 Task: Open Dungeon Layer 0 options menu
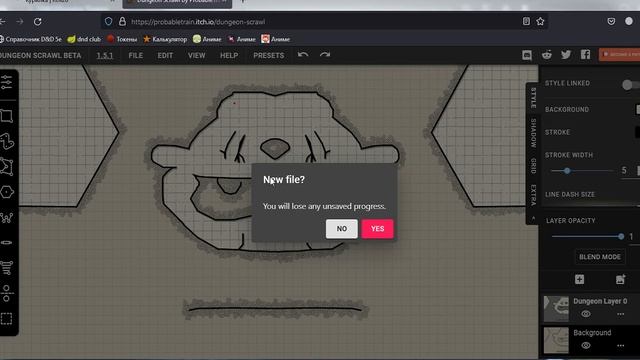[x=620, y=314]
